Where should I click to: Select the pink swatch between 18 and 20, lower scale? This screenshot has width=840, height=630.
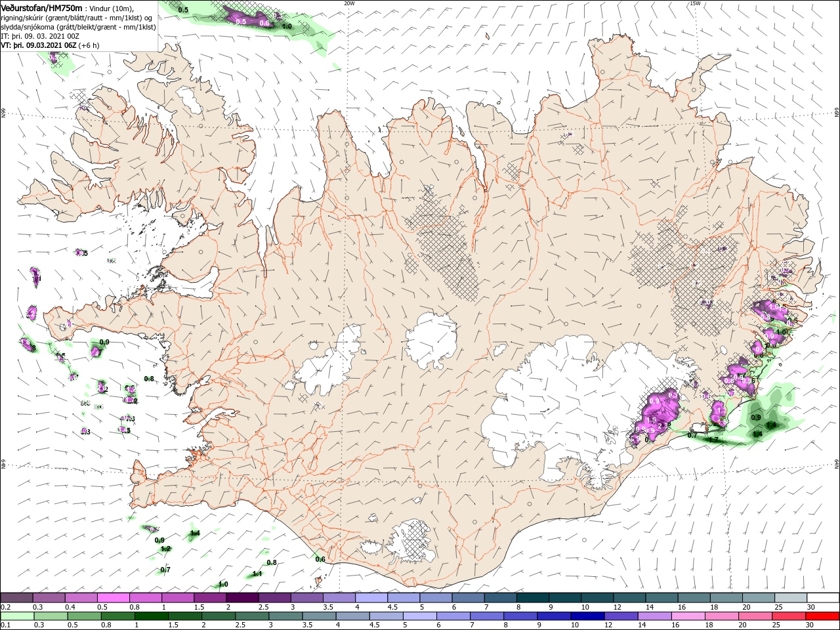pos(721,616)
